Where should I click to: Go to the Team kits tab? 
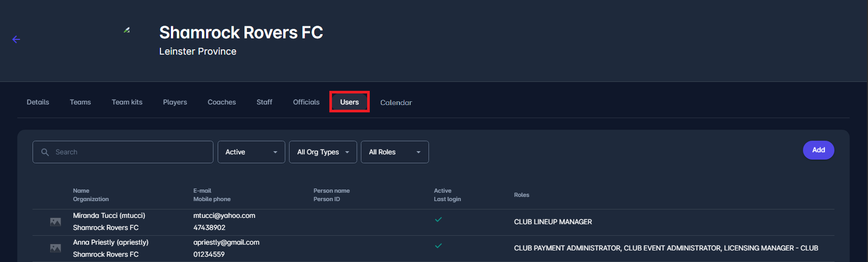click(x=127, y=102)
